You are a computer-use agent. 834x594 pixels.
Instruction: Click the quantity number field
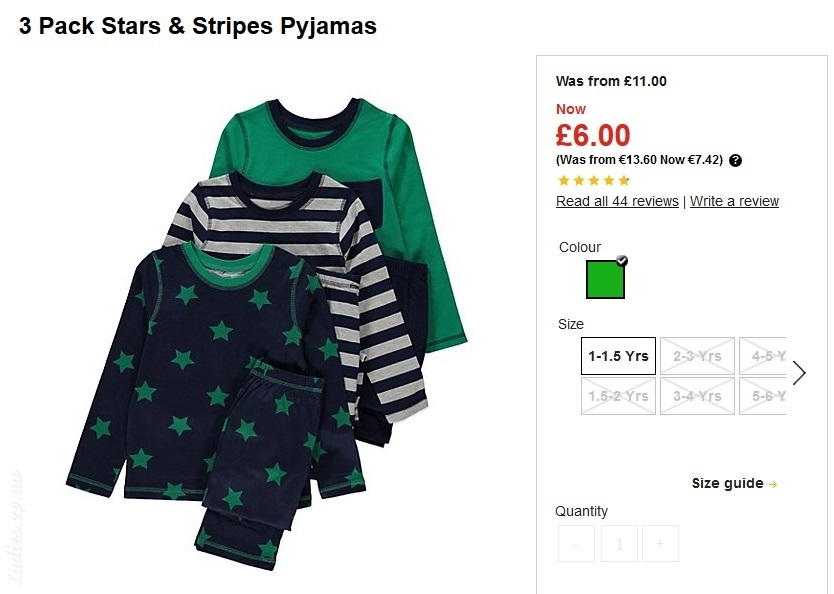click(619, 543)
